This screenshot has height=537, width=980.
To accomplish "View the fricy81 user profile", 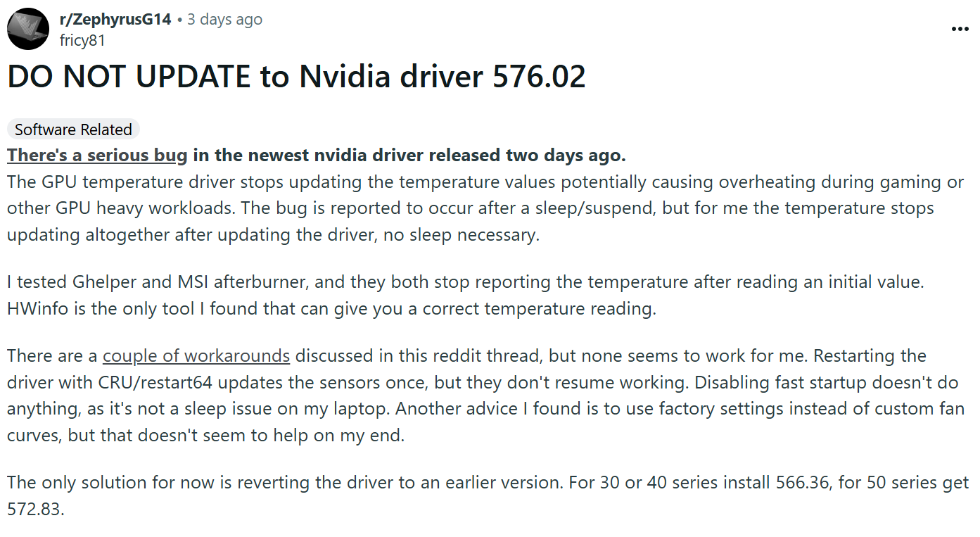I will coord(82,41).
